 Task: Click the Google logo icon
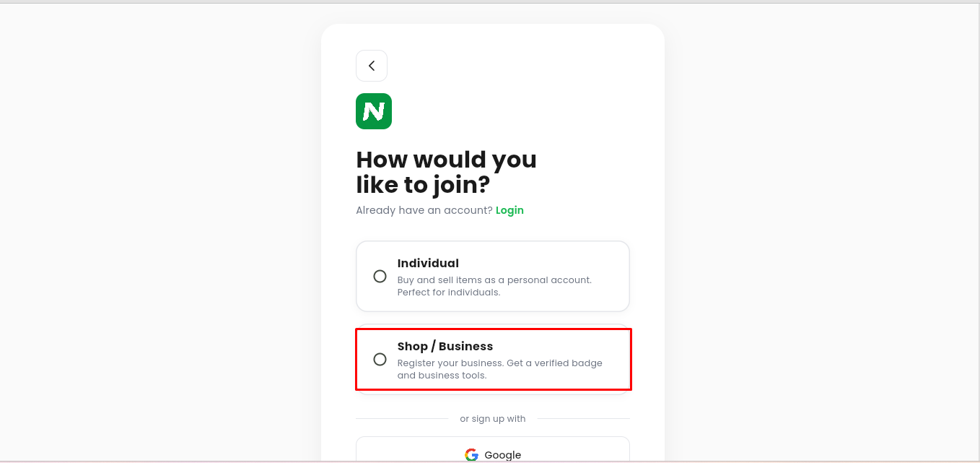click(471, 454)
